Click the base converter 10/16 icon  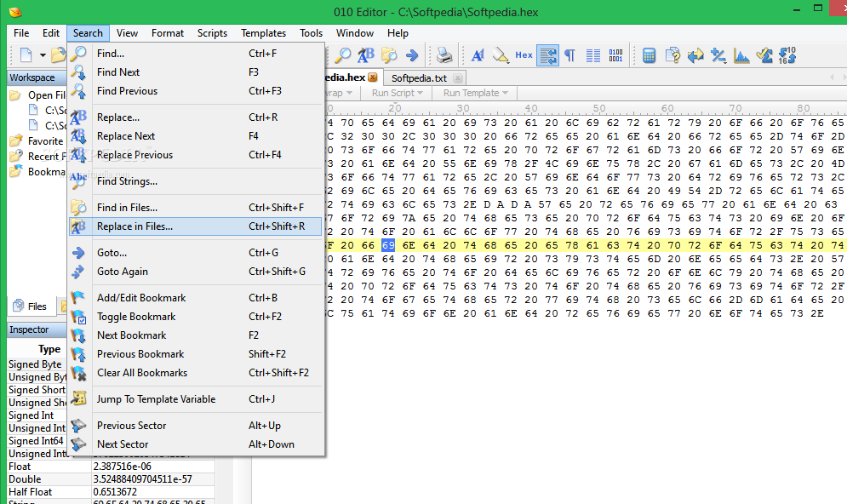[x=787, y=55]
